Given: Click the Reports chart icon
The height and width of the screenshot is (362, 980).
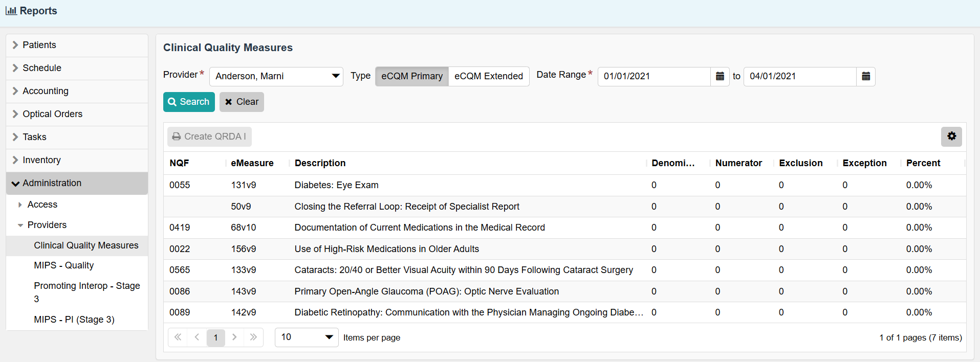Looking at the screenshot, I should click(x=11, y=11).
